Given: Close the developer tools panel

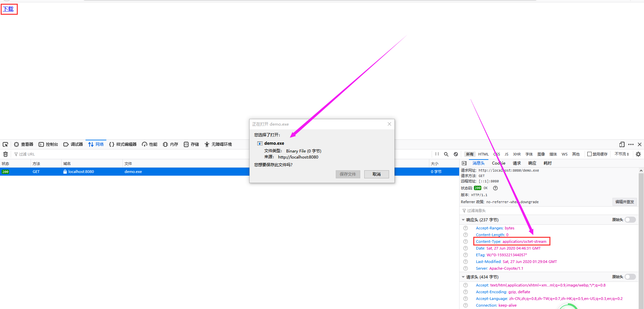Looking at the screenshot, I should [x=640, y=144].
